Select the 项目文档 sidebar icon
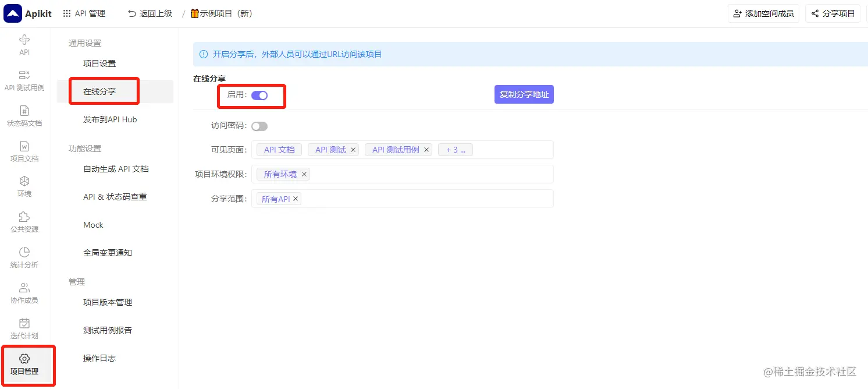868x389 pixels. point(24,150)
